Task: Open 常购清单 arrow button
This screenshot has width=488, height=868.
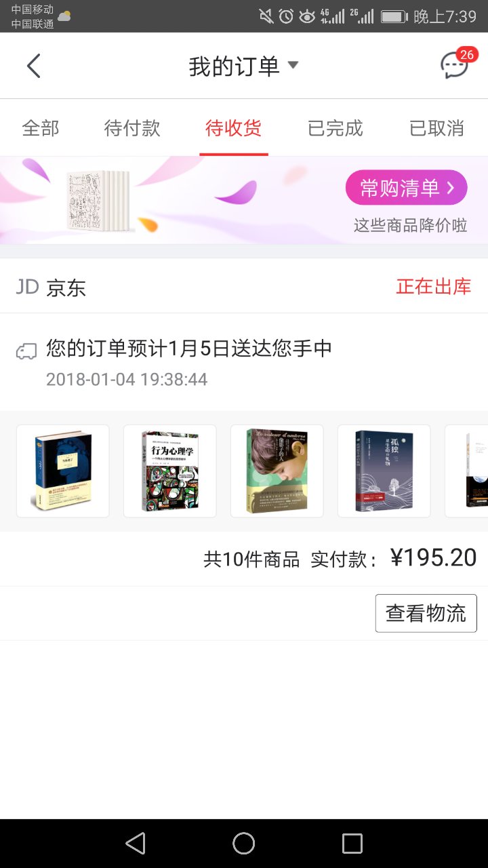Action: click(406, 188)
